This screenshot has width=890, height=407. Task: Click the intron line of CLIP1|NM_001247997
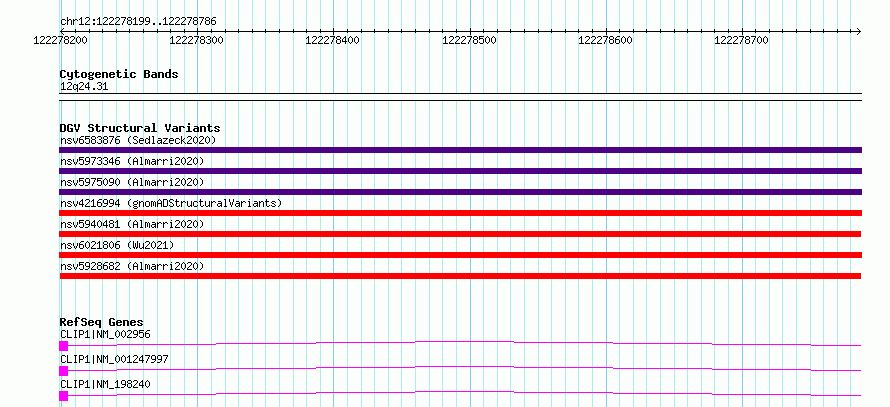(464, 368)
